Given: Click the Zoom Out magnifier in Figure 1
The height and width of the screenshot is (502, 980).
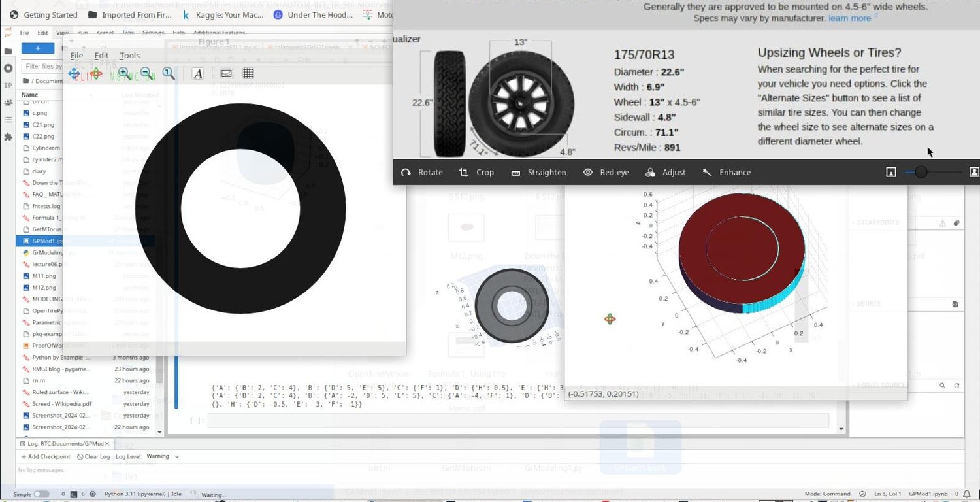Looking at the screenshot, I should point(146,73).
